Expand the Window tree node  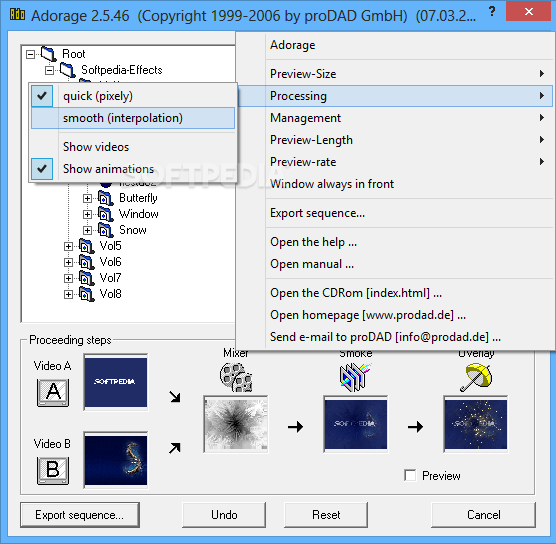point(87,214)
